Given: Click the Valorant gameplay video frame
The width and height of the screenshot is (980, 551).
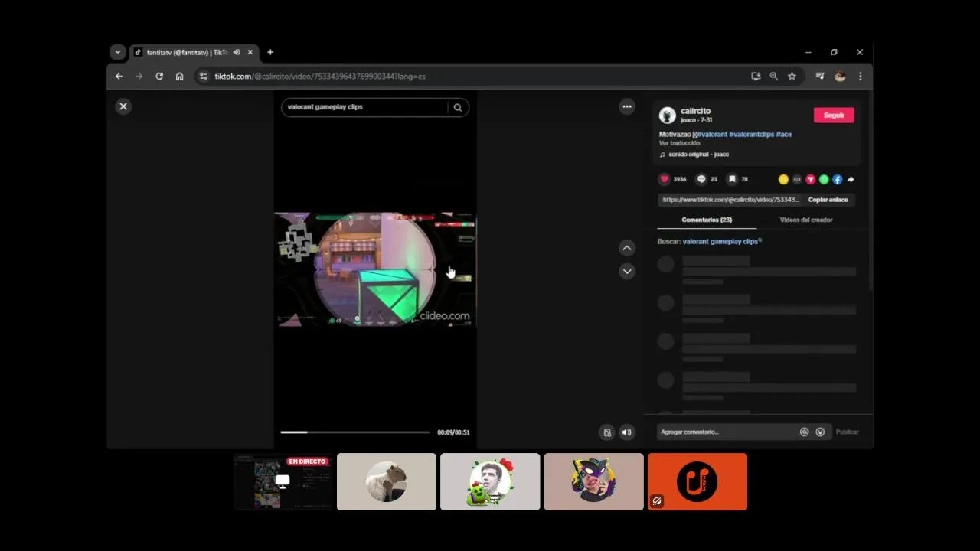Looking at the screenshot, I should [375, 269].
